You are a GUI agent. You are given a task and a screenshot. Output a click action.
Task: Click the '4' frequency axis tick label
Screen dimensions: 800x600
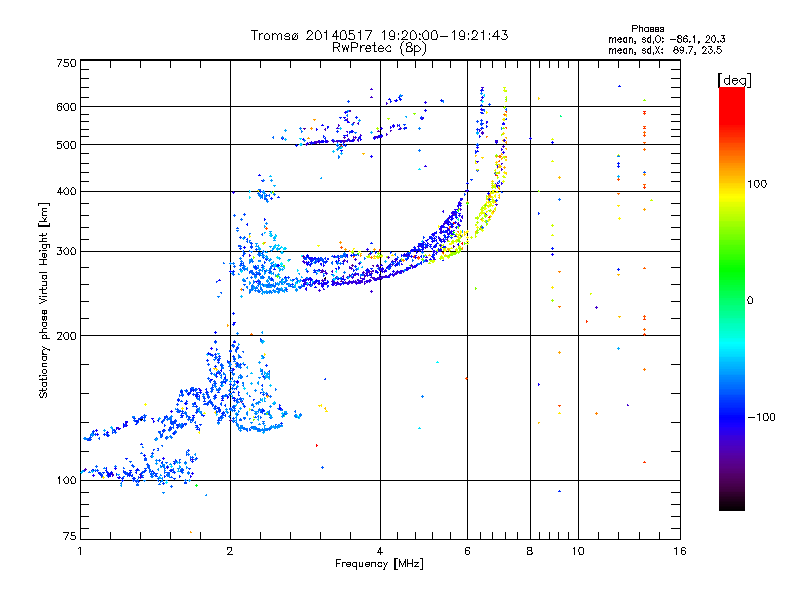tap(380, 551)
